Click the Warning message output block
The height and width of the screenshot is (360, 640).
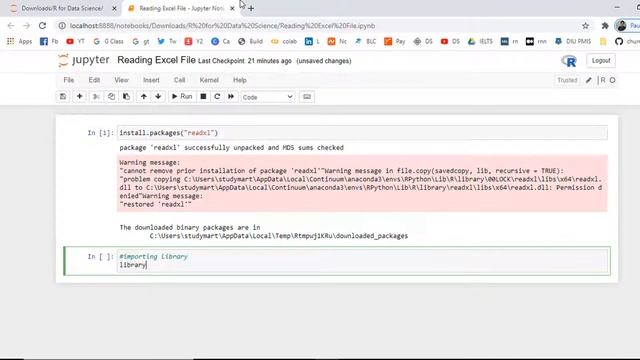362,183
